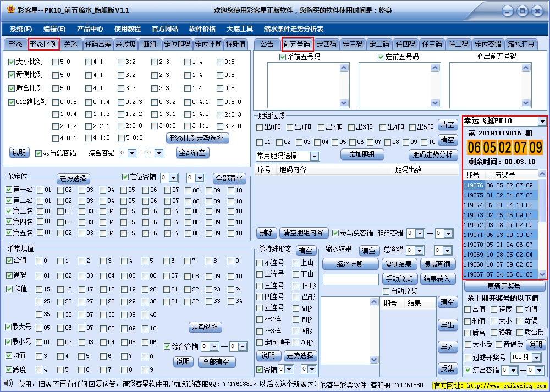This screenshot has height=392, width=550.
Task: Open the 大底工具 menu
Action: coord(240,29)
